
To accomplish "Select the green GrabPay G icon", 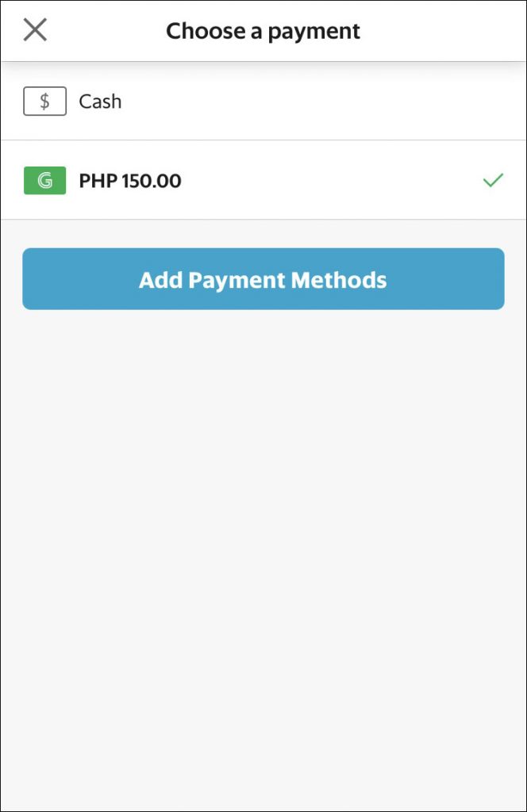I will pos(44,180).
